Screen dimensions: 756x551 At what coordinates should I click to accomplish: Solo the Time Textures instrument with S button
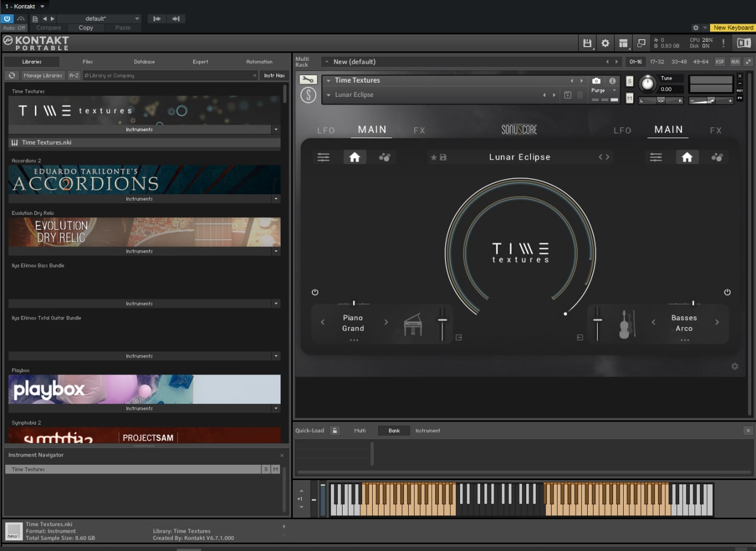[630, 81]
